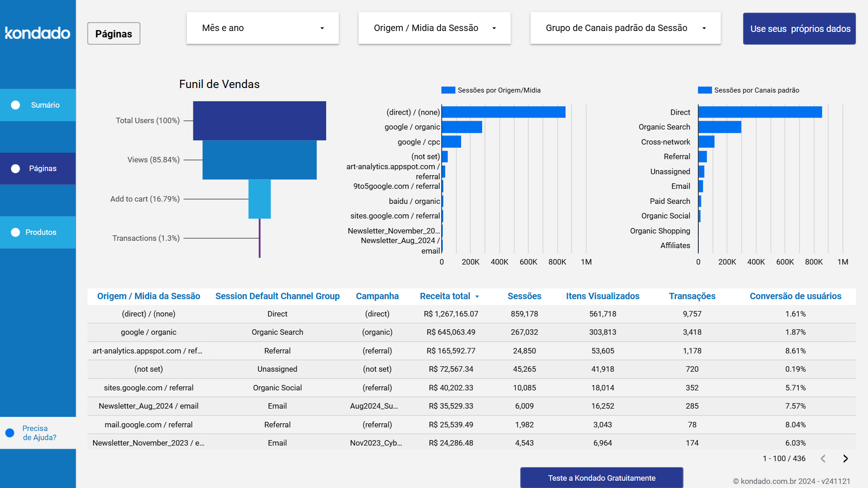Image resolution: width=868 pixels, height=488 pixels.
Task: Click the next page arrow
Action: pos(845,458)
